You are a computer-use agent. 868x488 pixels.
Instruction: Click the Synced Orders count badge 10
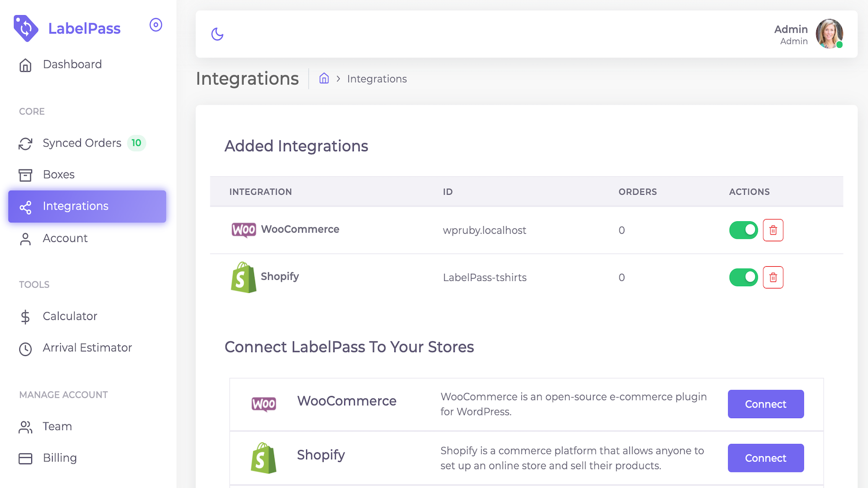click(x=136, y=143)
